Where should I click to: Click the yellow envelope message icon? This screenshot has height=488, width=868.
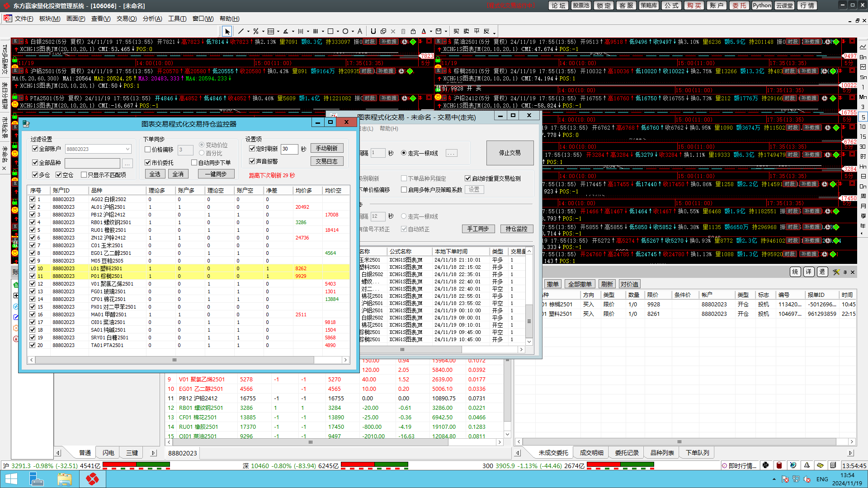click(x=820, y=465)
